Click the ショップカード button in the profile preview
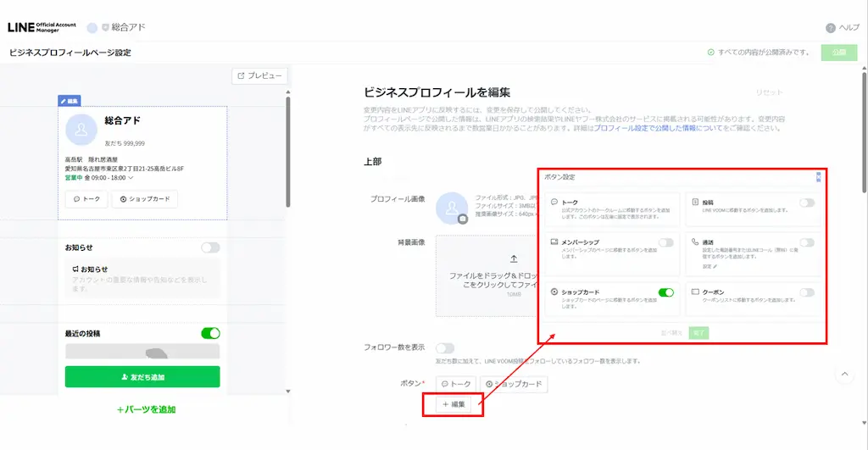This screenshot has width=868, height=450. coord(145,199)
